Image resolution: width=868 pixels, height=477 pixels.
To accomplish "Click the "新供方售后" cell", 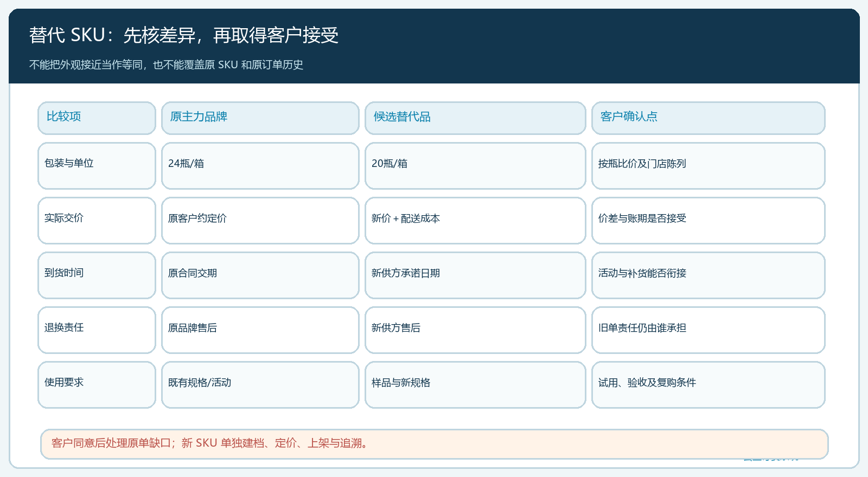I will (x=475, y=330).
